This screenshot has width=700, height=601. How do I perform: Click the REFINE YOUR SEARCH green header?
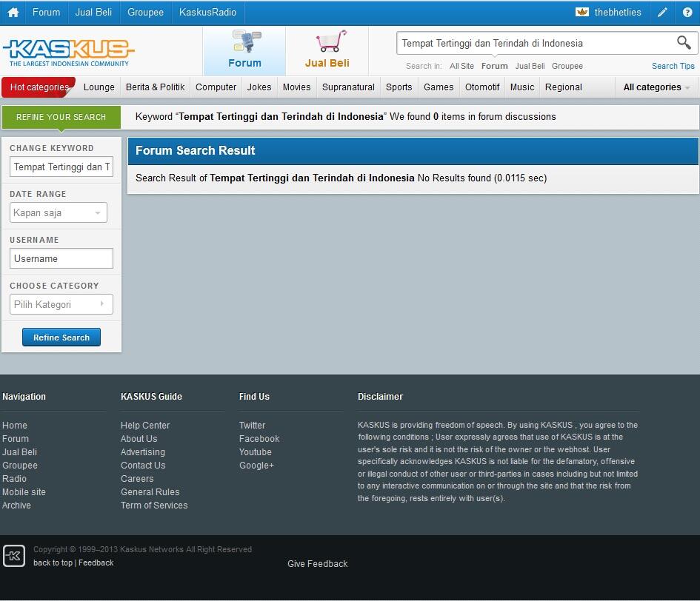(61, 117)
